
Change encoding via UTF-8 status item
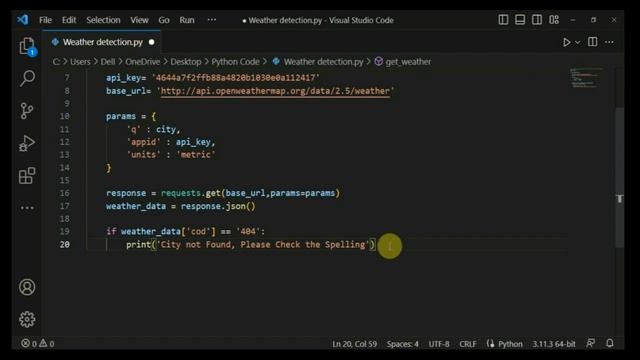coord(439,344)
